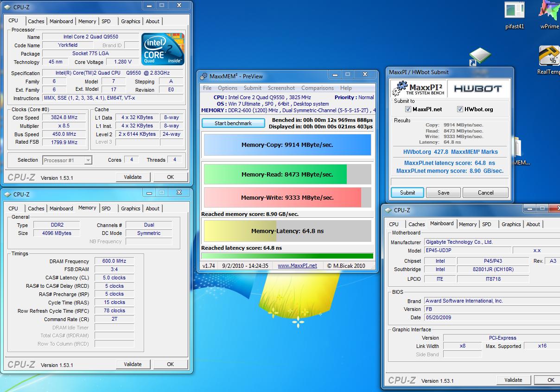Click the green progress bar in MaxxMEM²
The image size is (560, 392).
(x=287, y=256)
